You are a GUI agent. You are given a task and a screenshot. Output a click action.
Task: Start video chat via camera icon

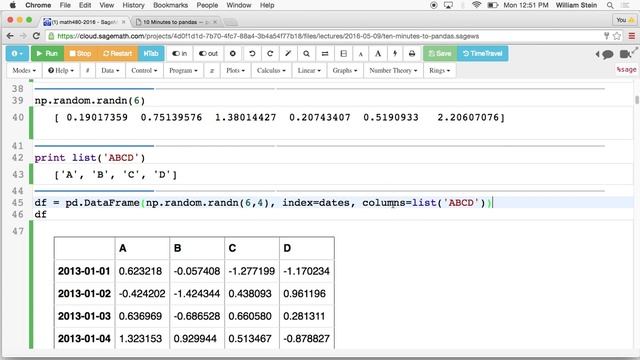(x=626, y=53)
